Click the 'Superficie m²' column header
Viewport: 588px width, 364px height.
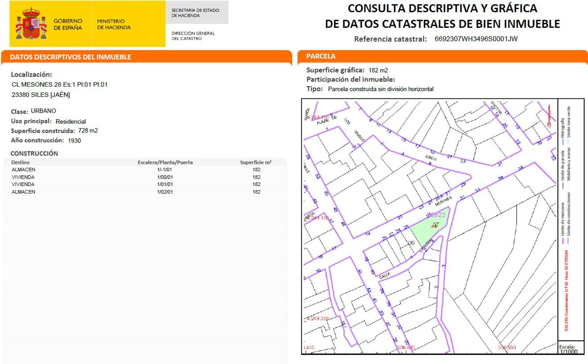point(256,162)
